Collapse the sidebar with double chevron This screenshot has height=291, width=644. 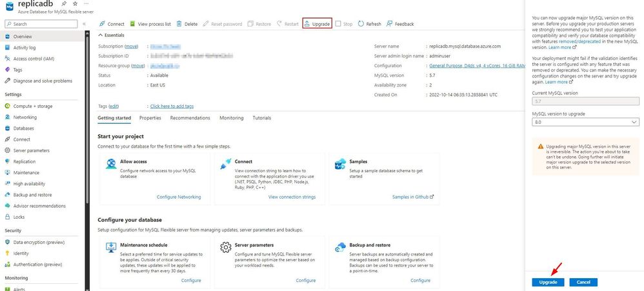(84, 25)
